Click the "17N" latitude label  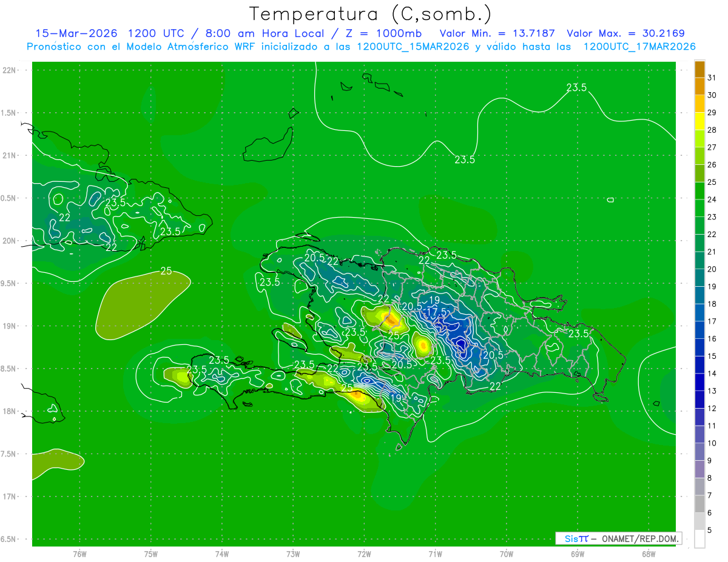[9, 497]
